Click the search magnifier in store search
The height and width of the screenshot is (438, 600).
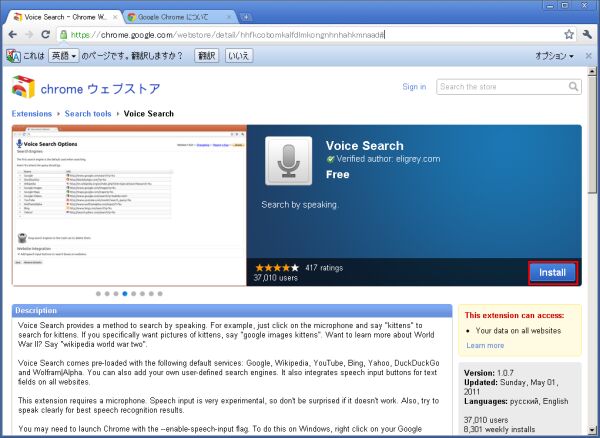[x=573, y=86]
